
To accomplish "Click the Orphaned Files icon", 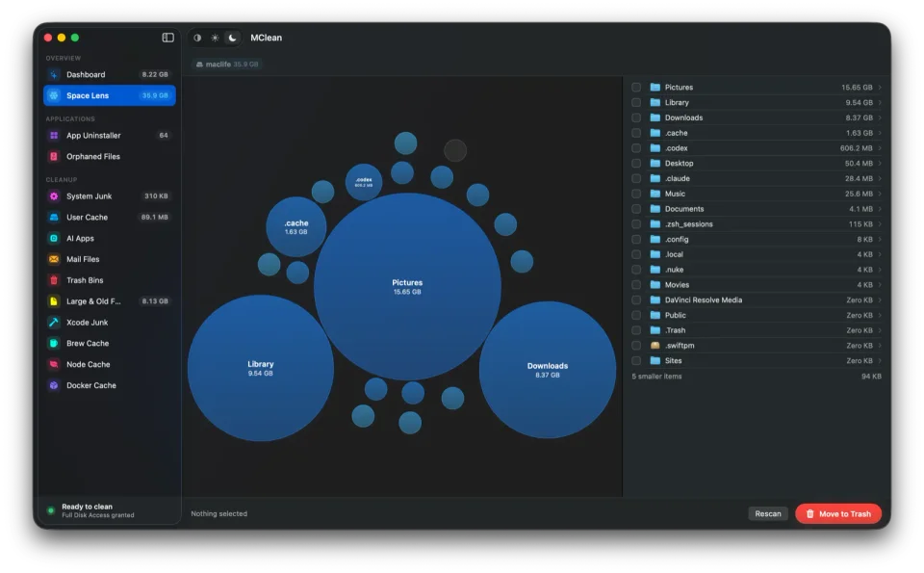I will pyautogui.click(x=54, y=156).
